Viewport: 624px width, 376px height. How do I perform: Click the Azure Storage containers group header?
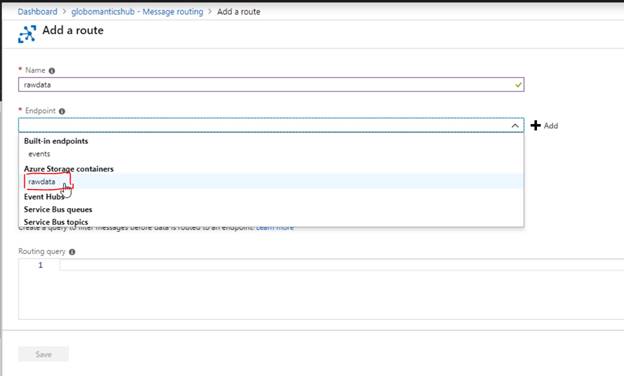pyautogui.click(x=68, y=169)
